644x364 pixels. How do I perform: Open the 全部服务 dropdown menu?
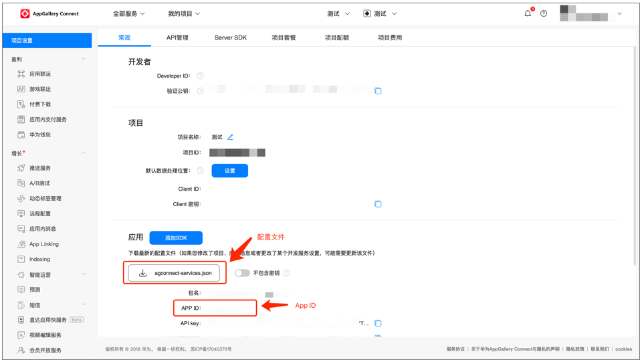[x=128, y=13]
